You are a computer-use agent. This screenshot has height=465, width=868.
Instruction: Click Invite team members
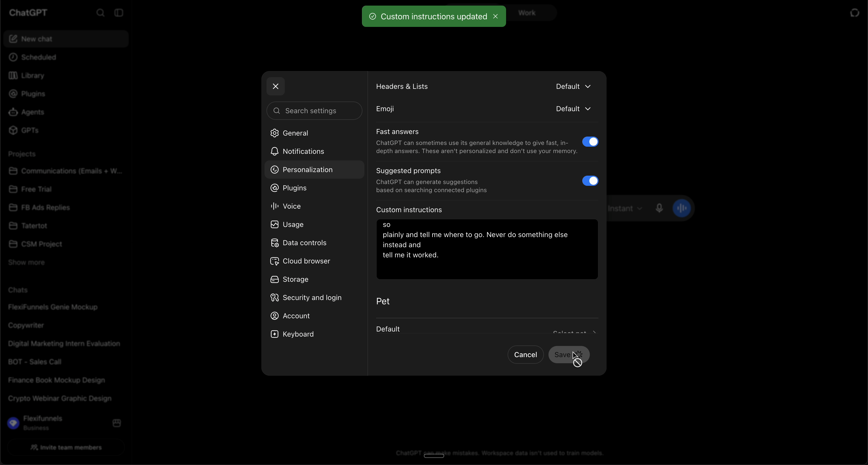pos(66,447)
